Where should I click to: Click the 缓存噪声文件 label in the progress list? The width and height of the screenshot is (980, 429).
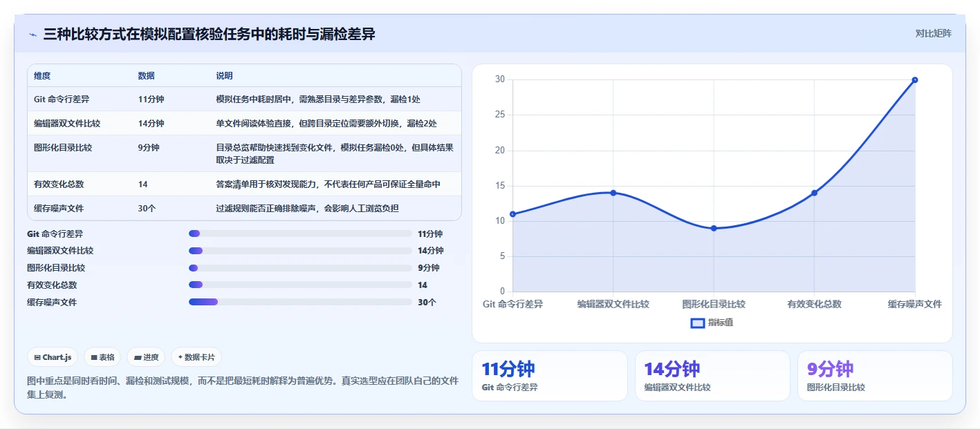coord(52,302)
